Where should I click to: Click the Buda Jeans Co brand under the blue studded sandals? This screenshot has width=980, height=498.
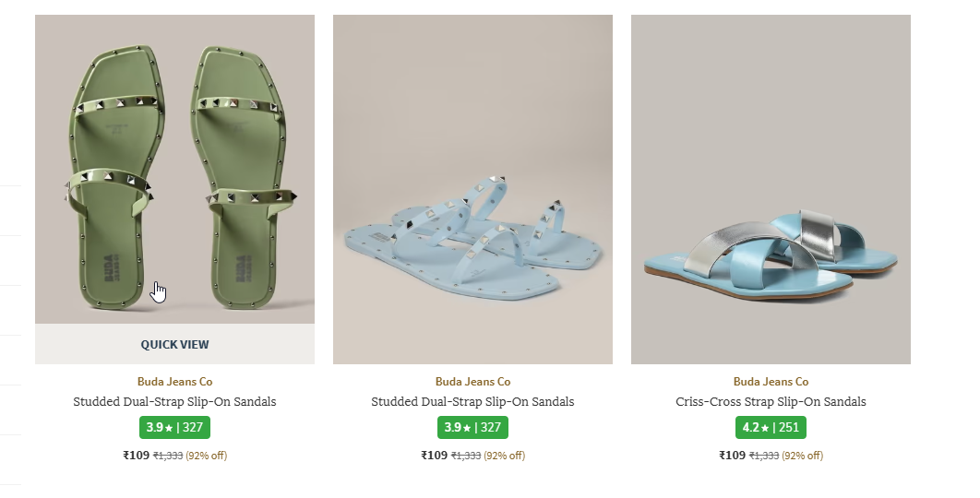(472, 381)
